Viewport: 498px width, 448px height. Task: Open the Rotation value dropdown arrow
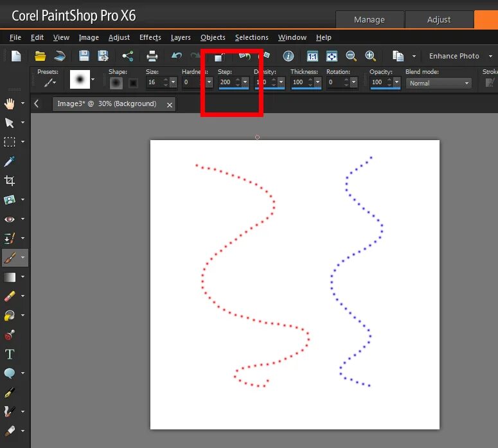click(x=353, y=82)
